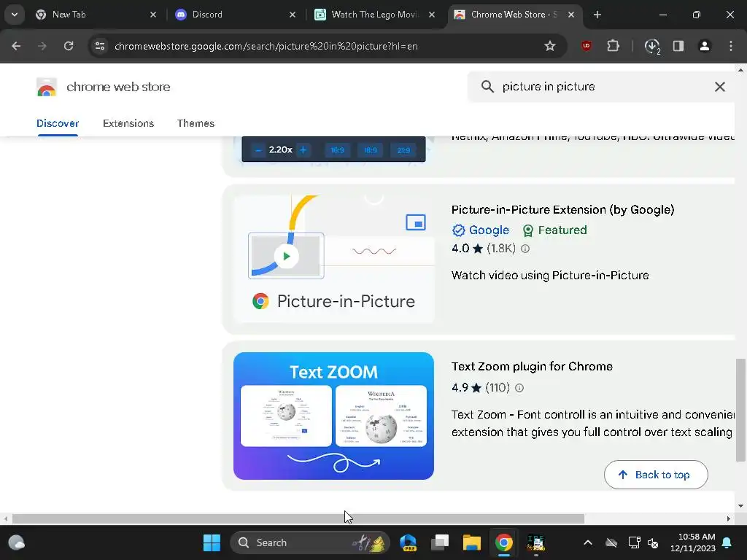Go forward with the forward arrow
Screen dimensions: 747x560
pos(42,46)
